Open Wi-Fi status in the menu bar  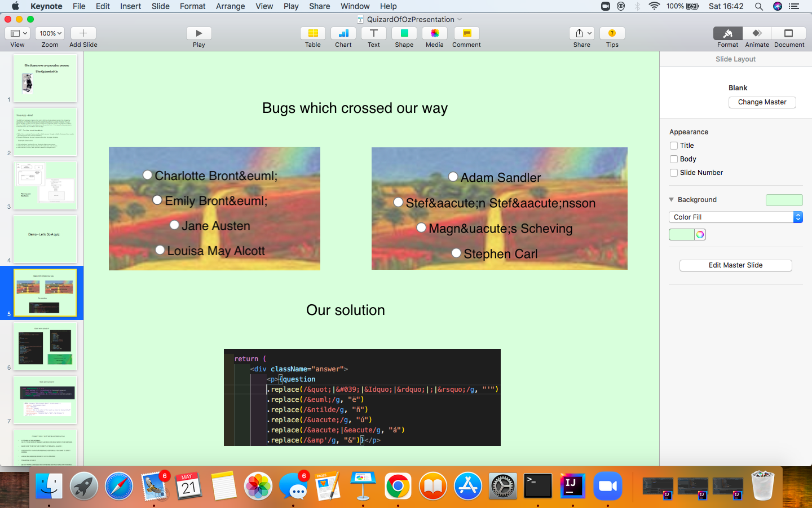(x=654, y=6)
